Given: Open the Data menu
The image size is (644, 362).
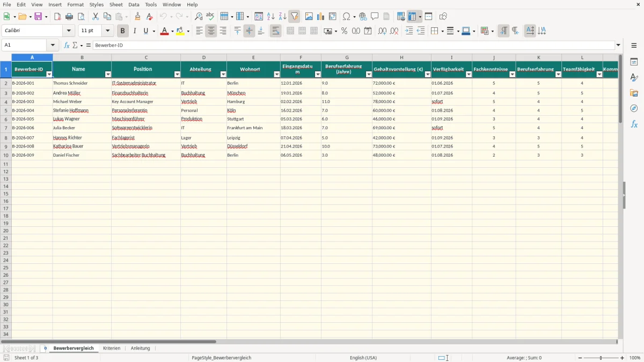Looking at the screenshot, I should (134, 4).
